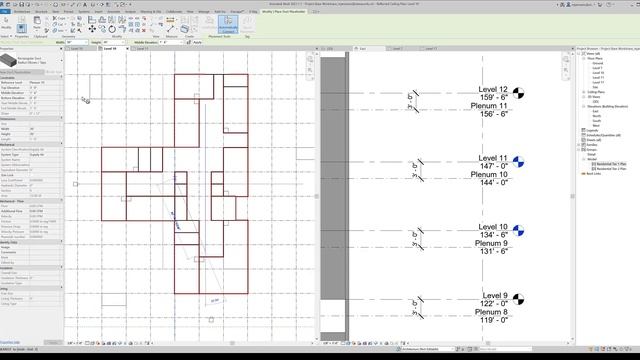
Task: Select the Rotate tool
Action: pos(112,29)
